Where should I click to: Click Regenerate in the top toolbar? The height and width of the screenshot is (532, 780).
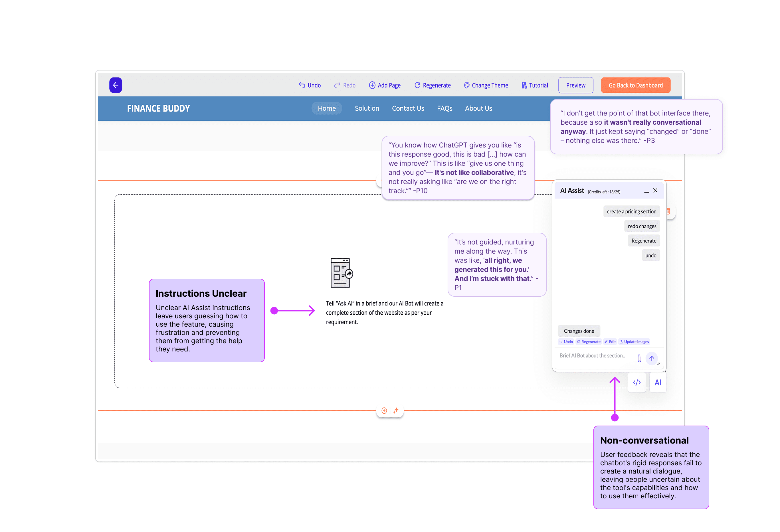(x=432, y=85)
